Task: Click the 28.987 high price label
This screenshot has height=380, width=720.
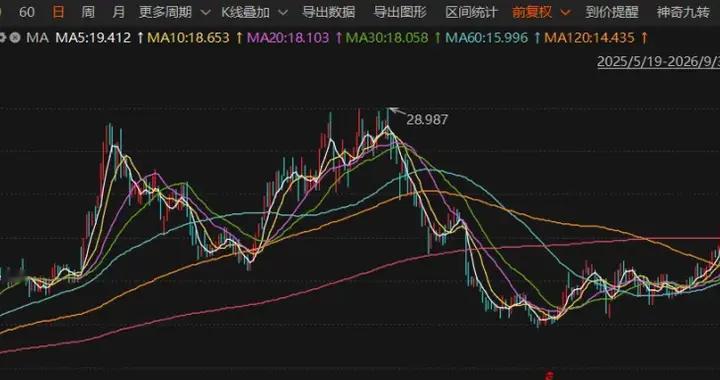Action: (x=427, y=120)
